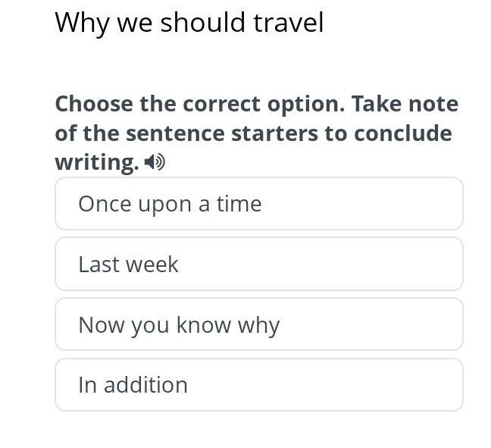Select the 'In addition' answer option
The width and height of the screenshot is (491, 448).
[x=258, y=384]
